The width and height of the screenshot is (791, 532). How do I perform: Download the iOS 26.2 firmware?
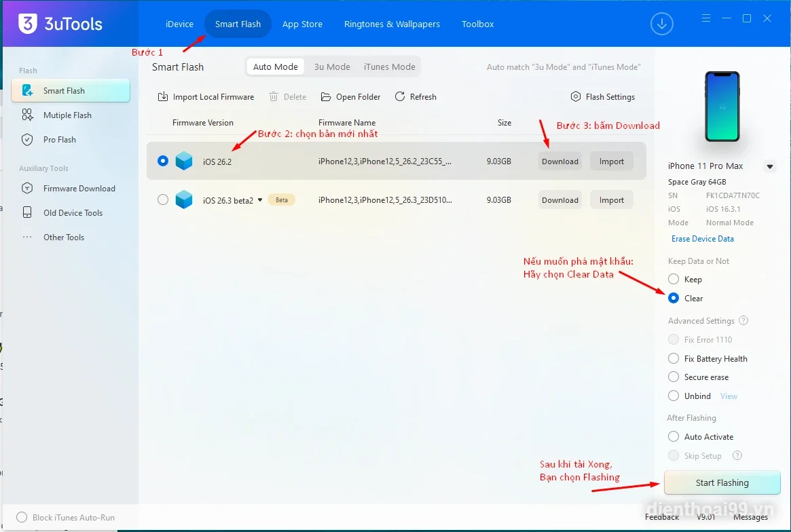click(560, 161)
